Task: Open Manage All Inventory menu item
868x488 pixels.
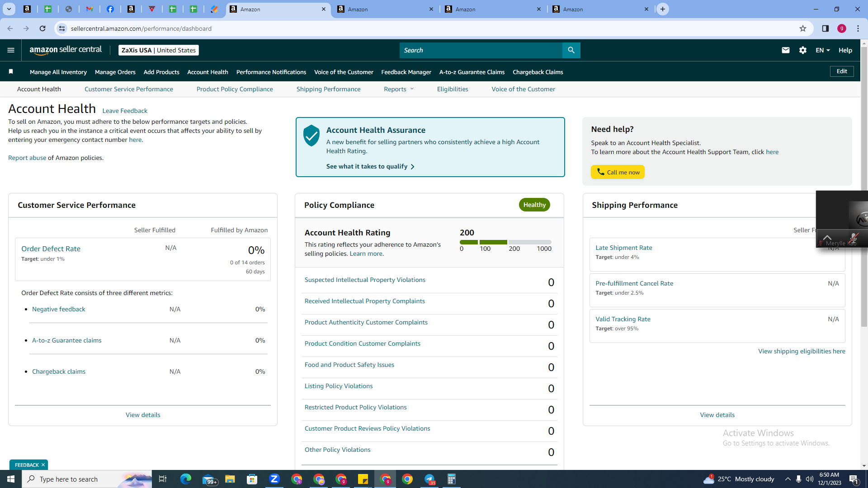Action: click(58, 72)
